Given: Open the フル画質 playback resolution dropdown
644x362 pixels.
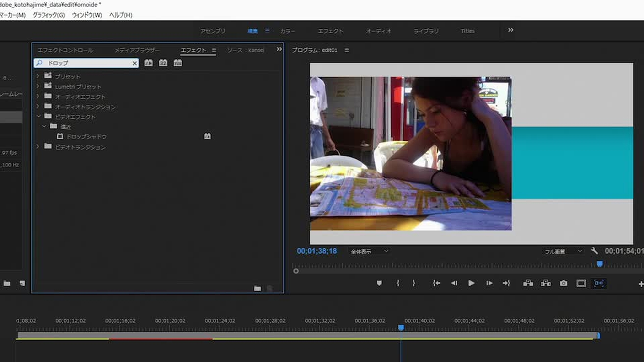Looking at the screenshot, I should (563, 251).
